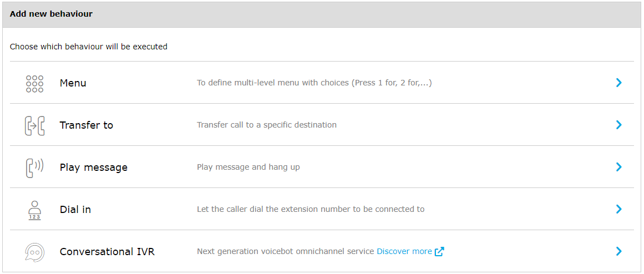Click the Dial in person 123 icon
This screenshot has width=644, height=274.
[34, 210]
